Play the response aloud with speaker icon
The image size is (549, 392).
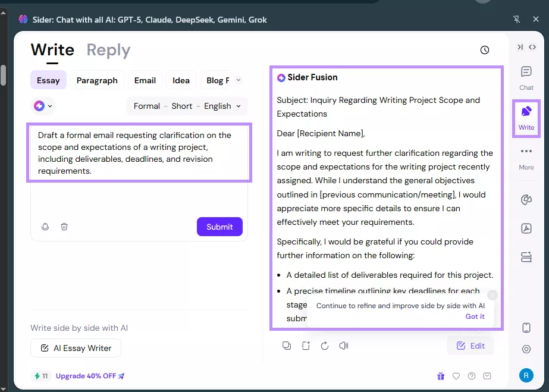(344, 346)
